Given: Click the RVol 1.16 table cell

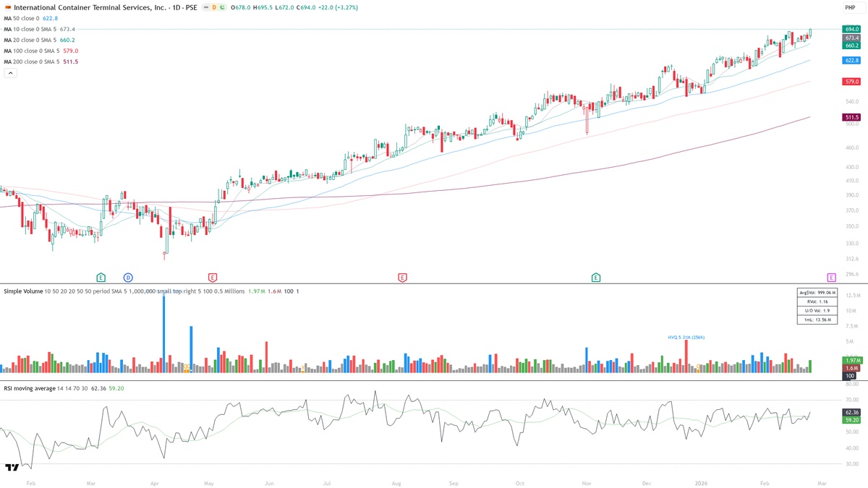Looking at the screenshot, I should tap(817, 301).
